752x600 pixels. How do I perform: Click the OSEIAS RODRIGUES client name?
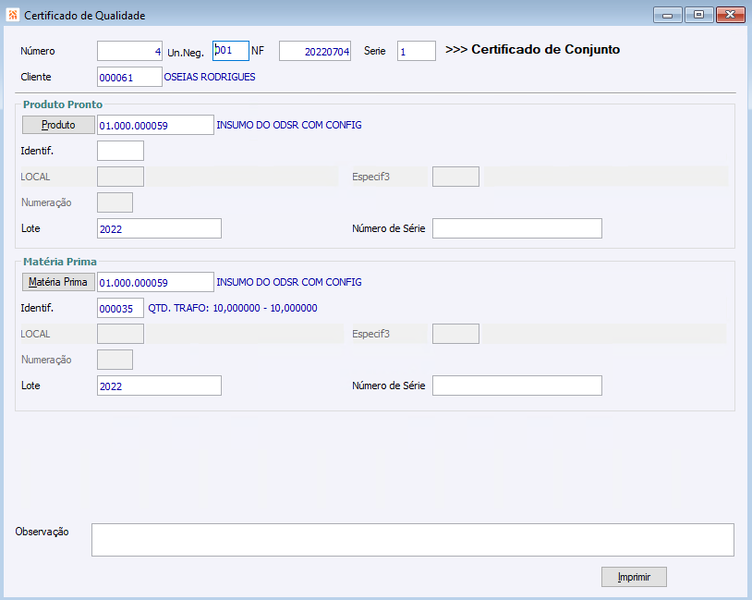(x=210, y=77)
